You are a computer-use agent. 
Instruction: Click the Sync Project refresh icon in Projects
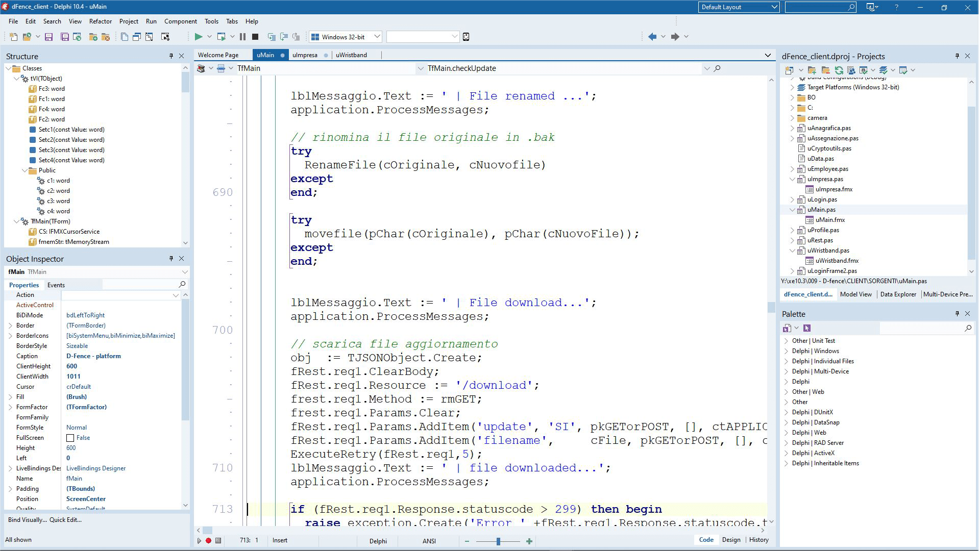pyautogui.click(x=839, y=70)
